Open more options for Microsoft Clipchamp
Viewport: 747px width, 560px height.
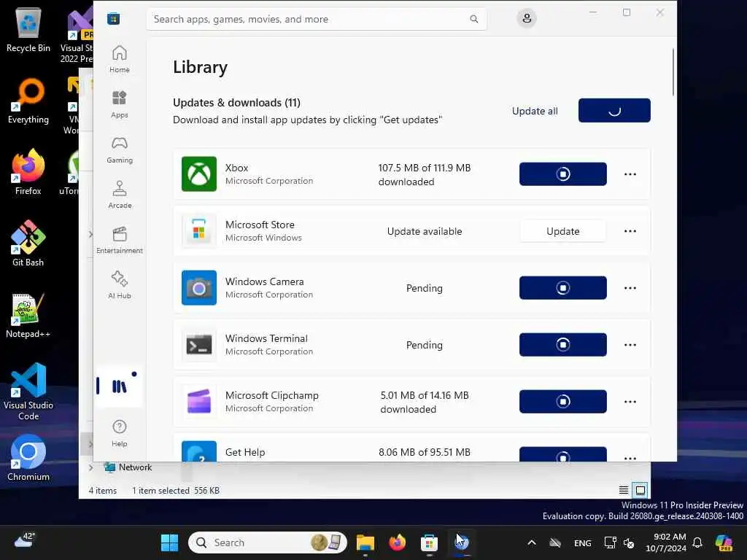pos(630,402)
